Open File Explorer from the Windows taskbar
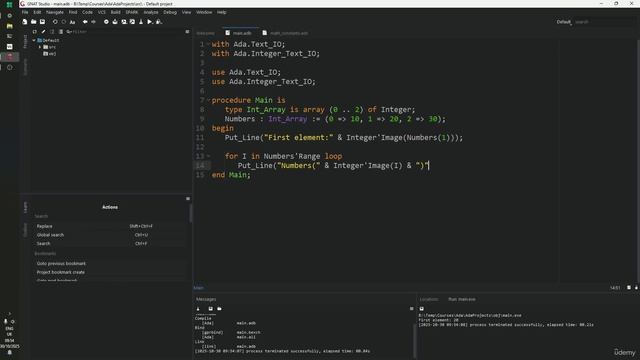Viewport: 640px width, 360px height. [x=9, y=26]
